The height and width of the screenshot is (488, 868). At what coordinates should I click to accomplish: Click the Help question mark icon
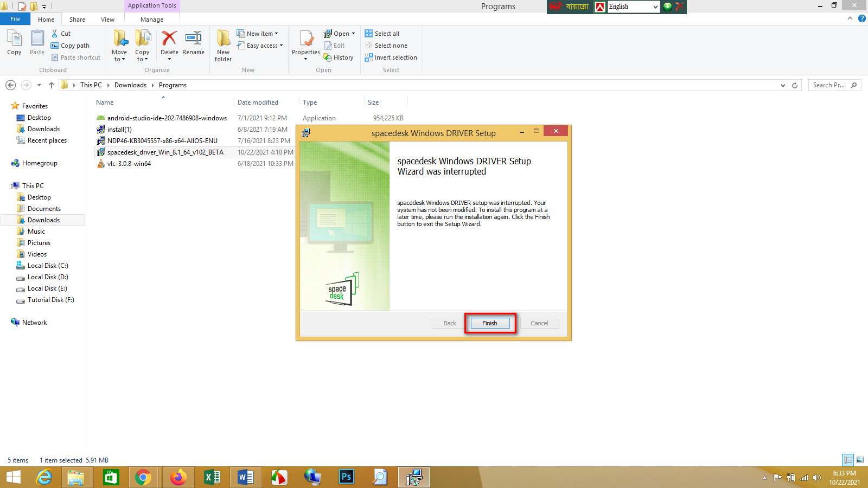point(862,18)
